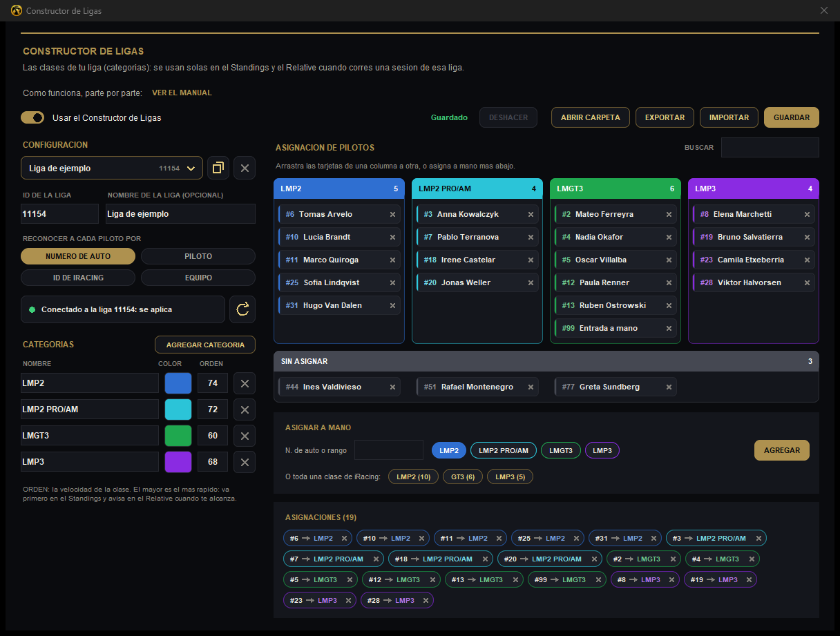Assign the whole iRacing LMP2 (10) class
The image size is (840, 636).
414,476
